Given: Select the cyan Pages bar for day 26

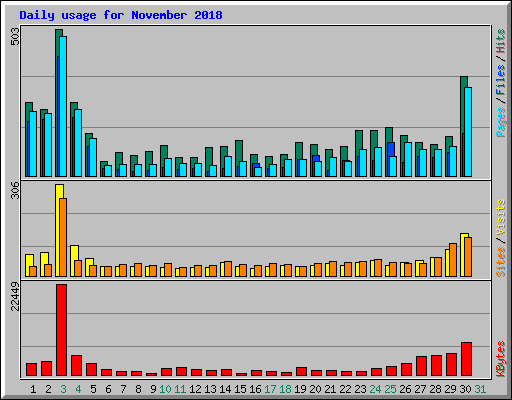Looking at the screenshot, I should (408, 159).
